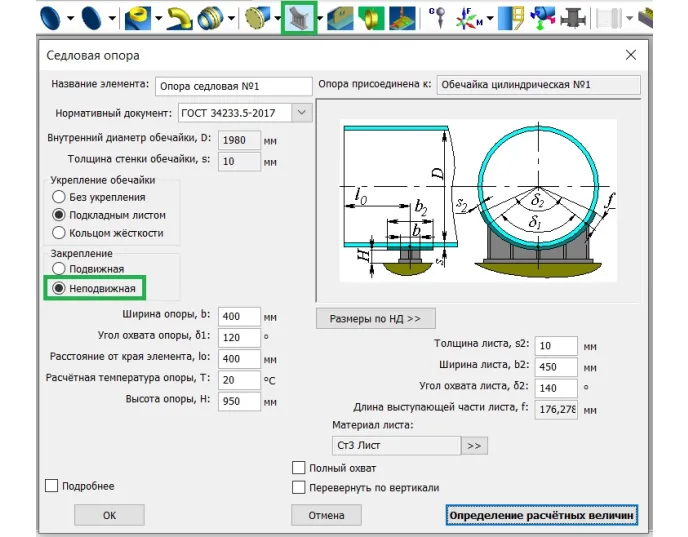
Task: Click the yellow pipe elbow icon
Action: coord(180,17)
